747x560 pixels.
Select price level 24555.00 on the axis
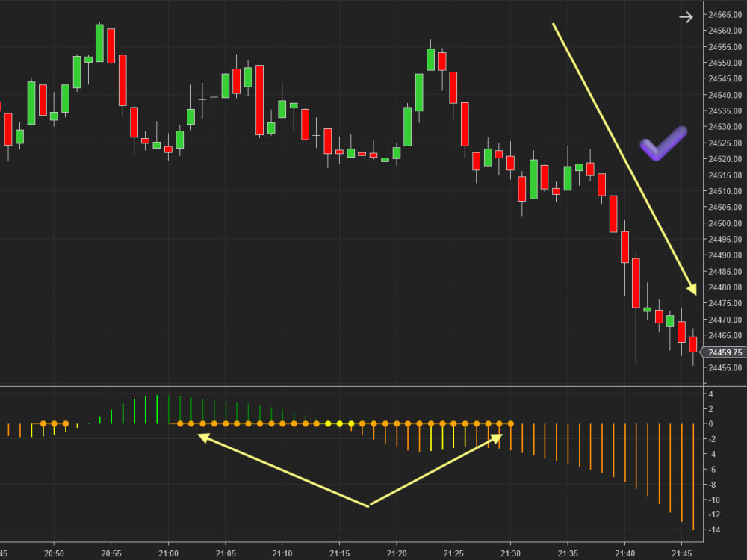click(725, 46)
